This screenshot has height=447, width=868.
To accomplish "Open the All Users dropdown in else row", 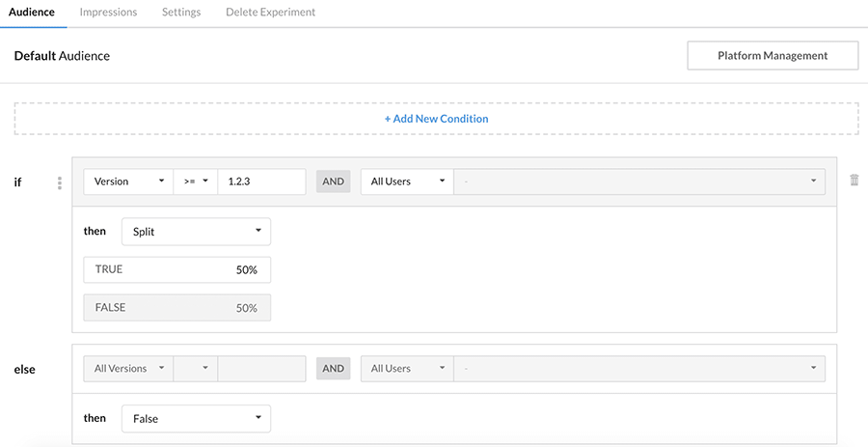I will click(x=407, y=368).
